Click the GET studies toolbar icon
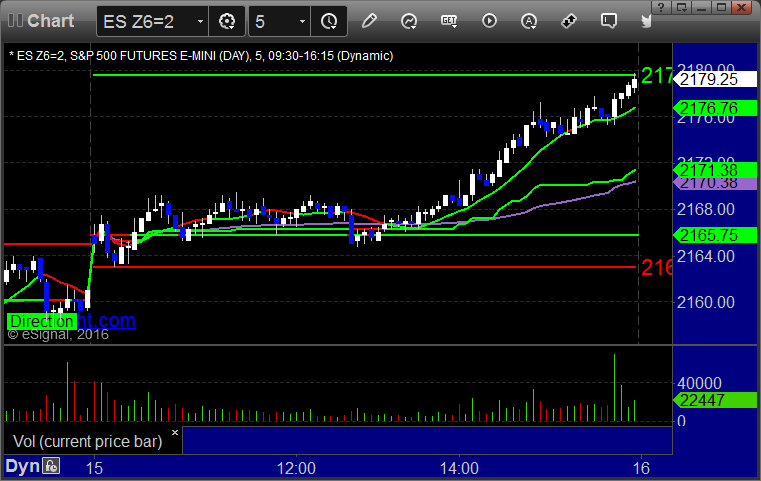Image resolution: width=761 pixels, height=481 pixels. click(449, 21)
